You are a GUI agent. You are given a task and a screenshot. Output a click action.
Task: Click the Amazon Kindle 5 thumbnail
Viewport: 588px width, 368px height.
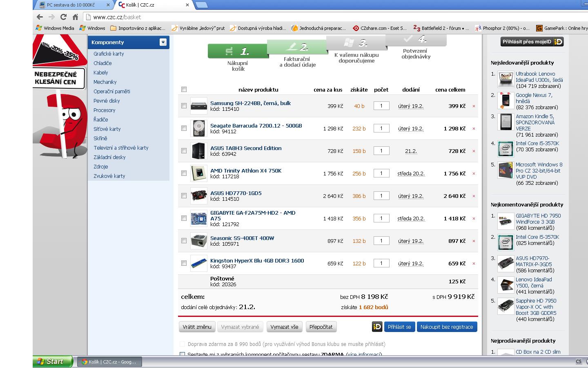506,122
